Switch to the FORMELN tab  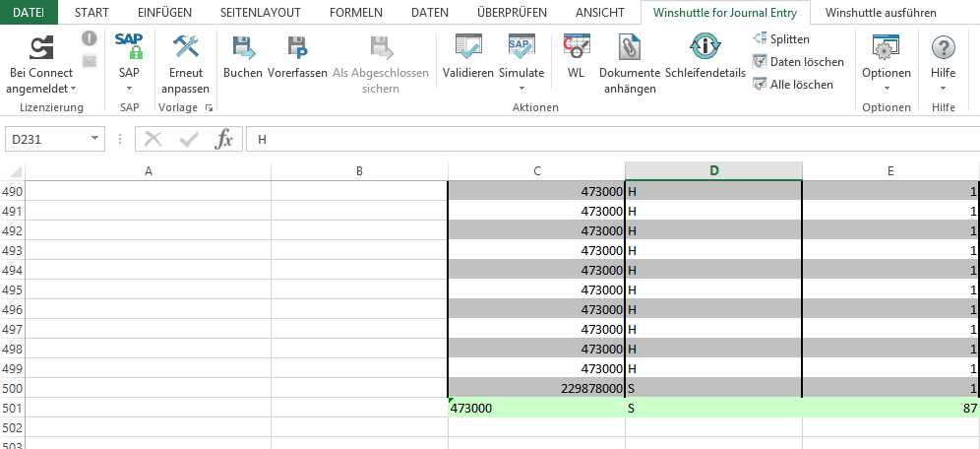coord(355,13)
